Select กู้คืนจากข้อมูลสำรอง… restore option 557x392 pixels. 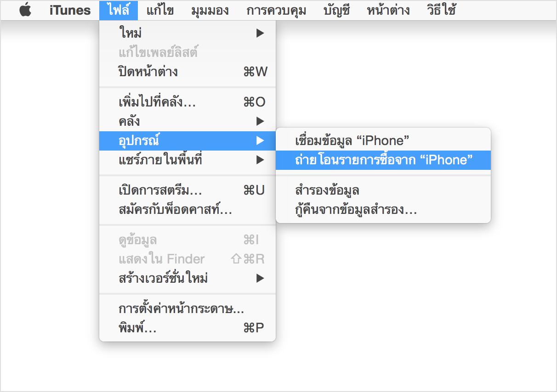pos(356,210)
